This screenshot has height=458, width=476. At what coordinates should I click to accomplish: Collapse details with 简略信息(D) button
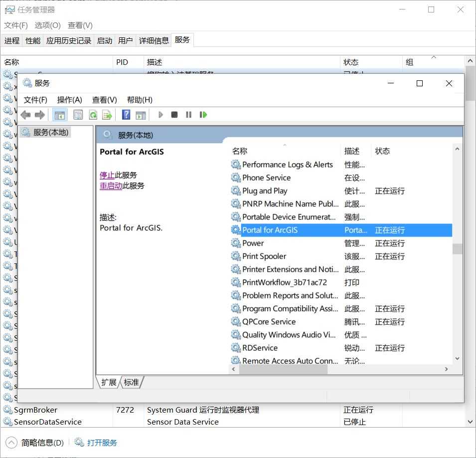(x=35, y=443)
